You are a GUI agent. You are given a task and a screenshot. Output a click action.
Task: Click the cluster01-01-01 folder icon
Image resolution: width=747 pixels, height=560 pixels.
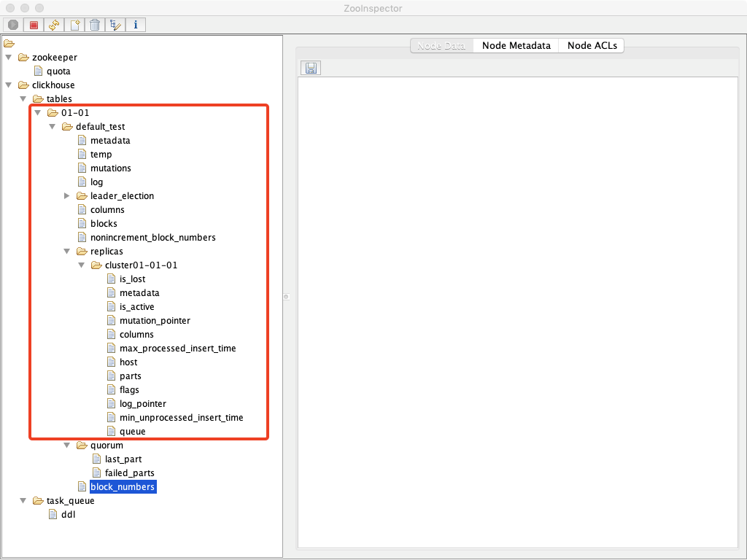pyautogui.click(x=97, y=265)
